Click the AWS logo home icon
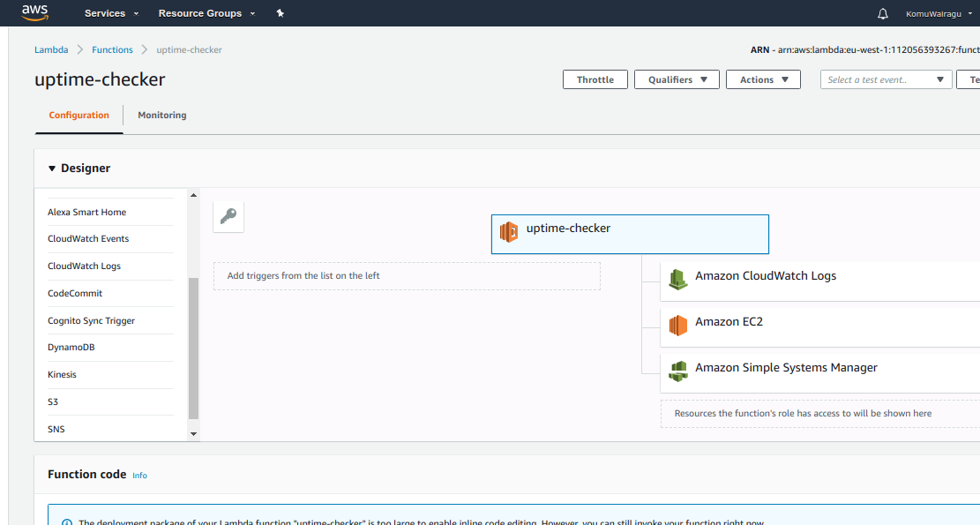The image size is (980, 525). point(34,12)
